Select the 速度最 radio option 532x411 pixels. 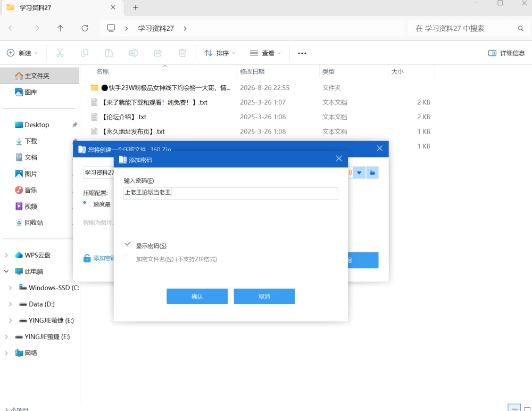click(85, 203)
